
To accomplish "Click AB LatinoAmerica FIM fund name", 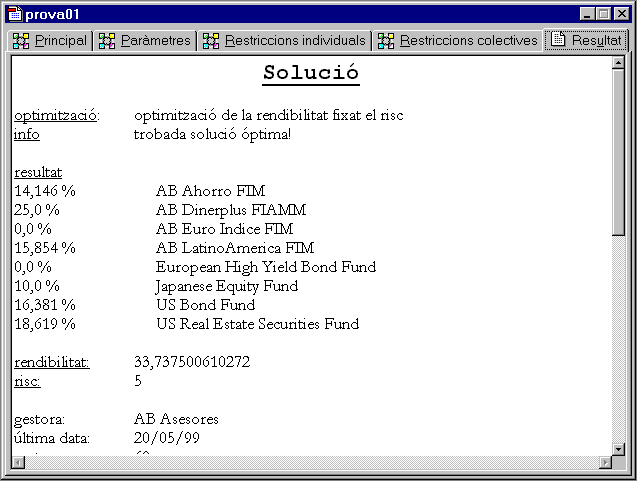I will tap(235, 248).
